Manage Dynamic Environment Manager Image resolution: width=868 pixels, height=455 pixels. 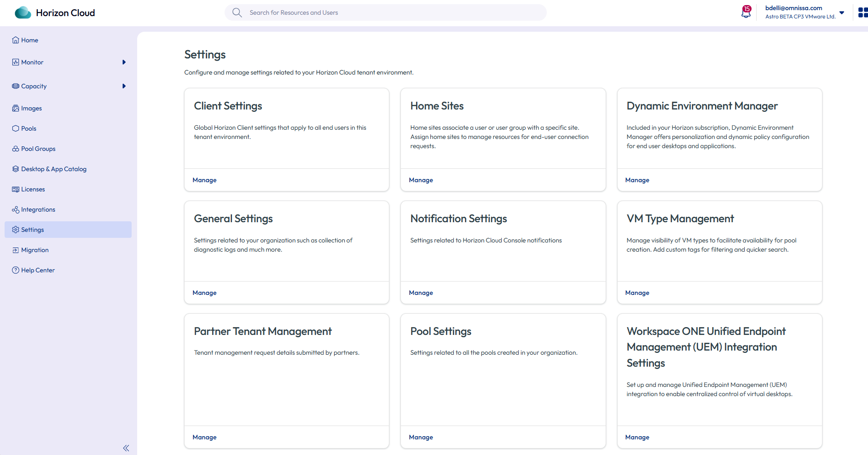coord(637,180)
